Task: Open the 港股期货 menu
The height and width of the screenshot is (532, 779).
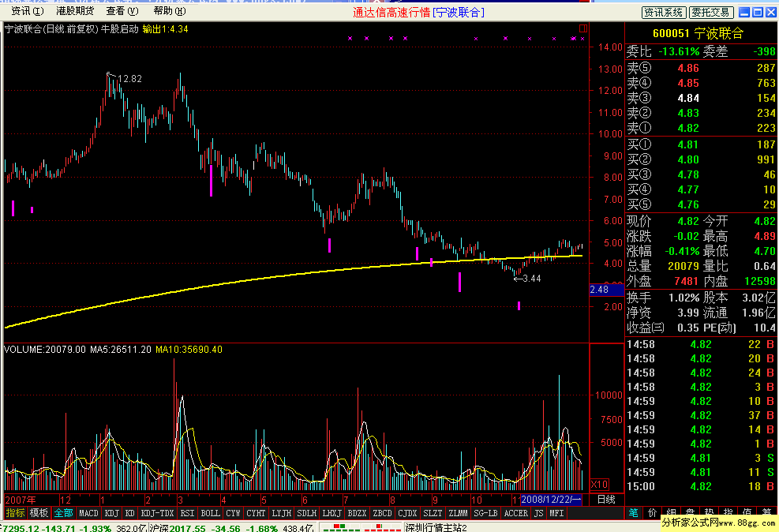Action: pyautogui.click(x=75, y=10)
